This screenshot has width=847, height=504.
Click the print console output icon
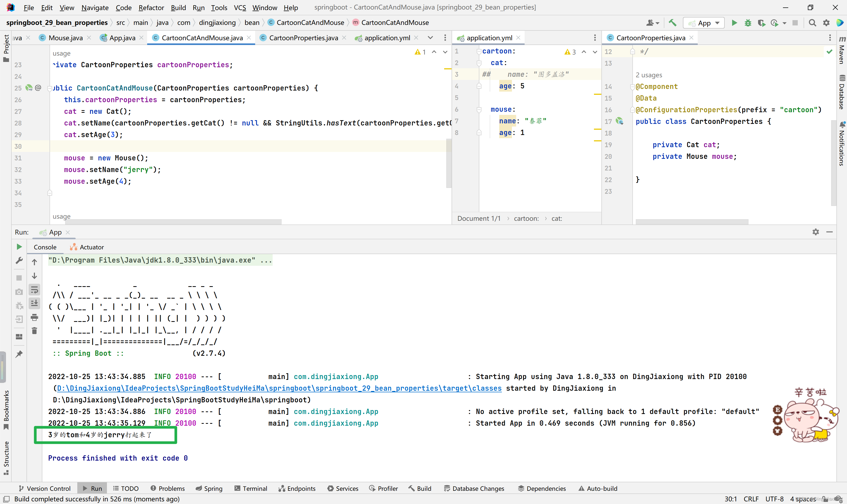coord(34,317)
